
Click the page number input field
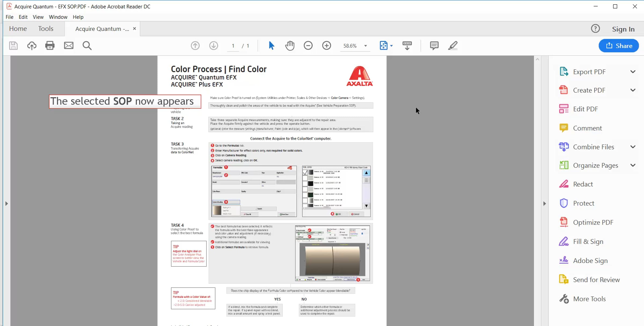(x=233, y=46)
